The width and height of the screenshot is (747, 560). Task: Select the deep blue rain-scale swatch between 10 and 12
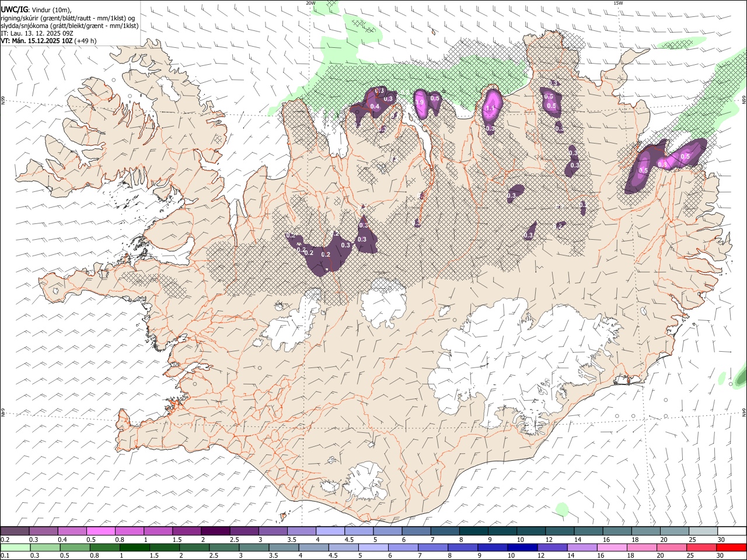pyautogui.click(x=523, y=548)
